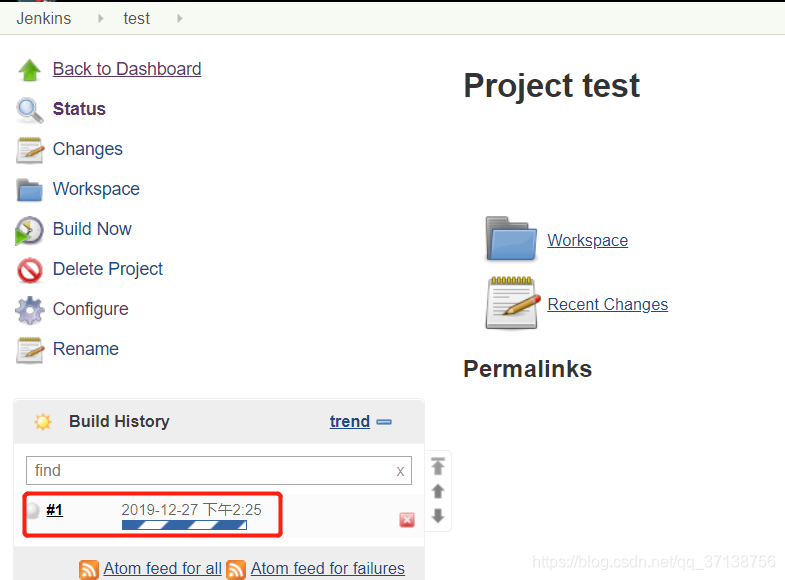785x580 pixels.
Task: Click the Status magnifying glass icon
Action: click(30, 110)
